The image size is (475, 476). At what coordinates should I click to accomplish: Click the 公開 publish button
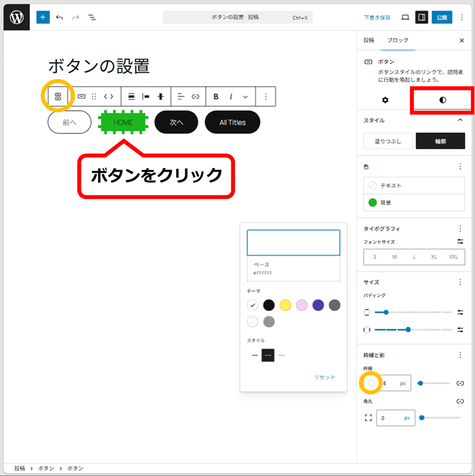click(x=442, y=18)
